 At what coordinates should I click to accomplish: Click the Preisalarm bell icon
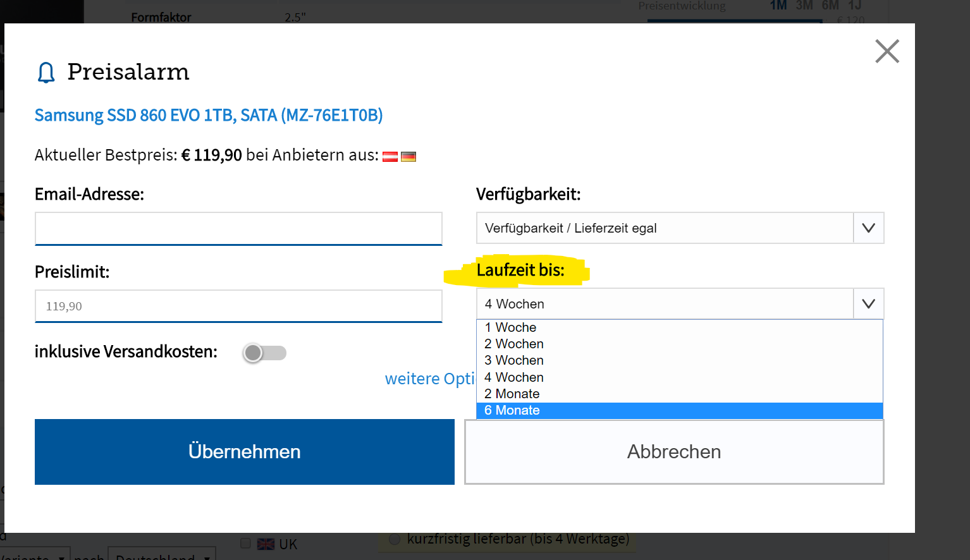pyautogui.click(x=46, y=73)
